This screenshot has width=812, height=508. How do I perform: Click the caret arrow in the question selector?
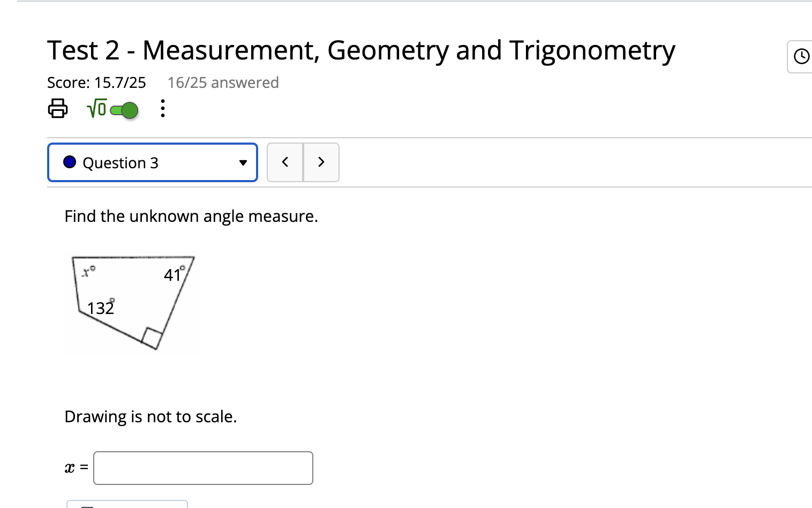coord(243,163)
